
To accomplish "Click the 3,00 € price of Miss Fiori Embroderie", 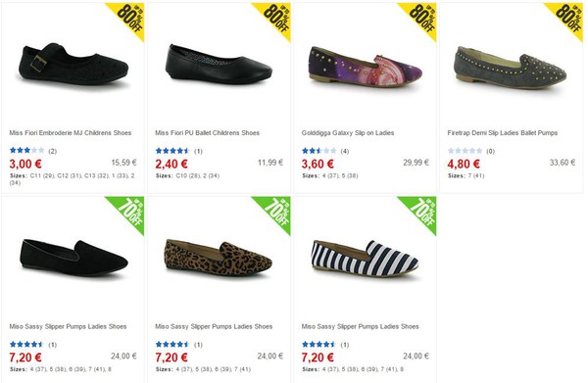I will (25, 165).
